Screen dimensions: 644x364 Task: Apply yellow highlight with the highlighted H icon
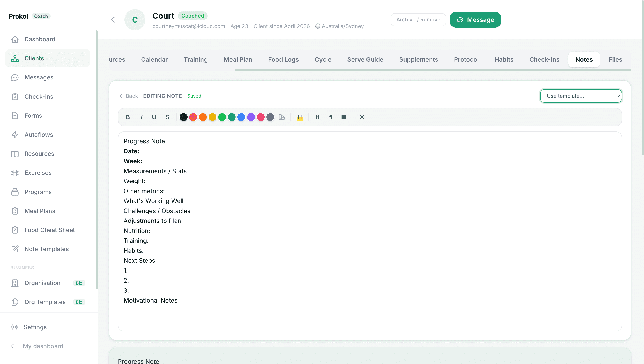pos(300,117)
